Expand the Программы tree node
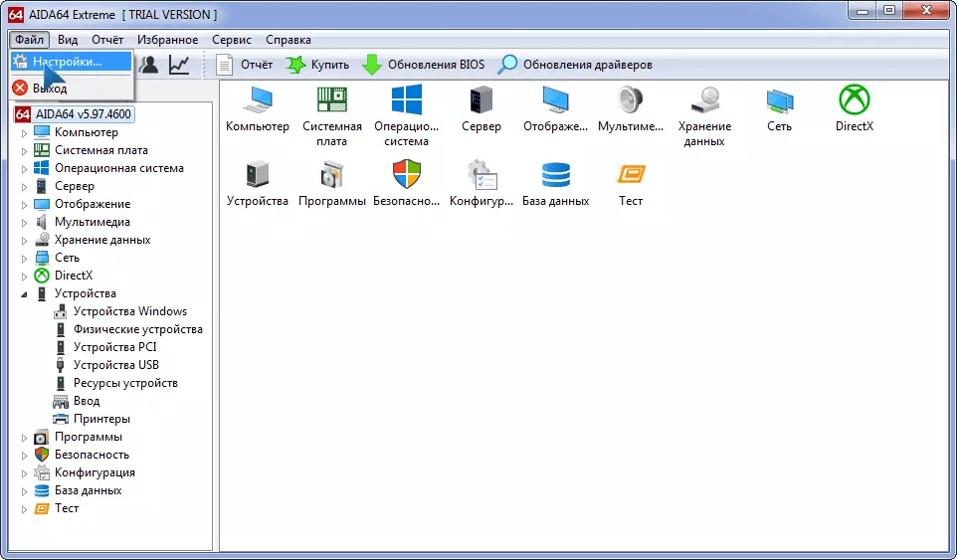 [25, 438]
